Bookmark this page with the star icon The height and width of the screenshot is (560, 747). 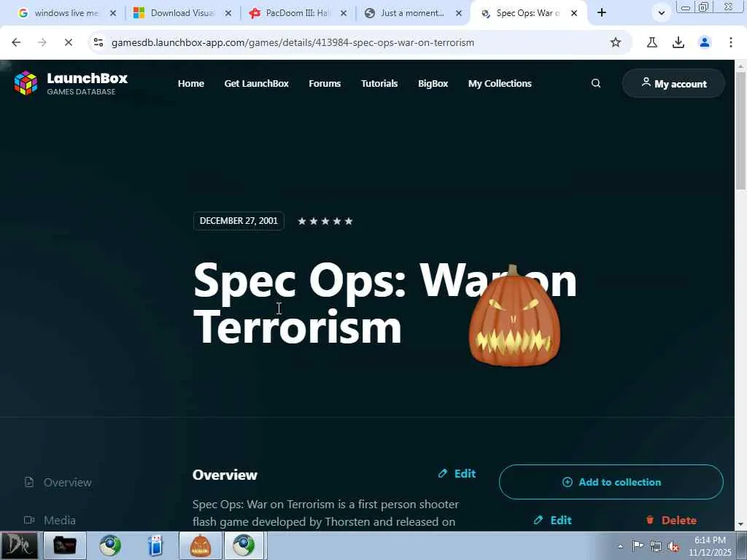pyautogui.click(x=616, y=42)
